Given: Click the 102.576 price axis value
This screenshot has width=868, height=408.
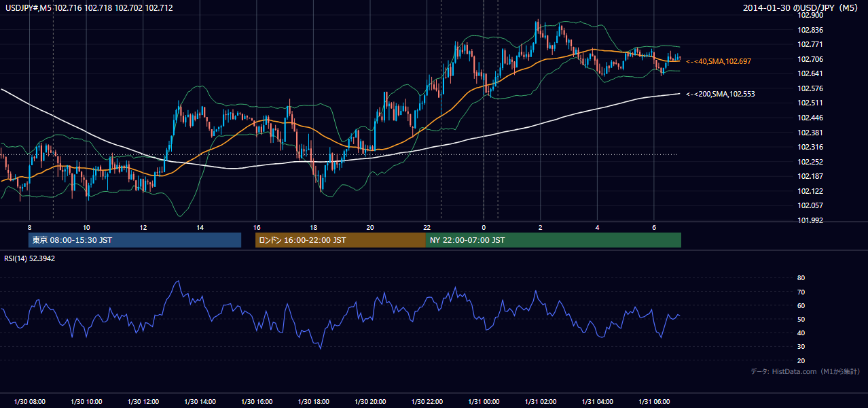Looking at the screenshot, I should click(x=810, y=88).
